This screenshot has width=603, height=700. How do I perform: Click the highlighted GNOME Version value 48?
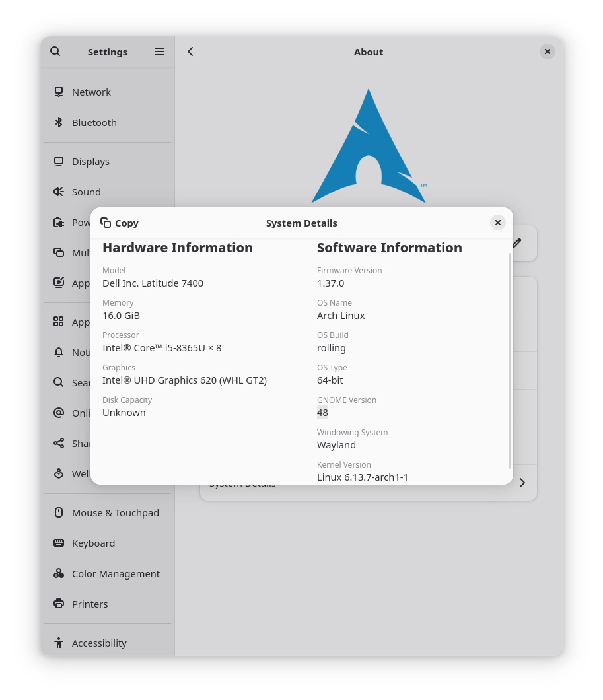(x=322, y=413)
